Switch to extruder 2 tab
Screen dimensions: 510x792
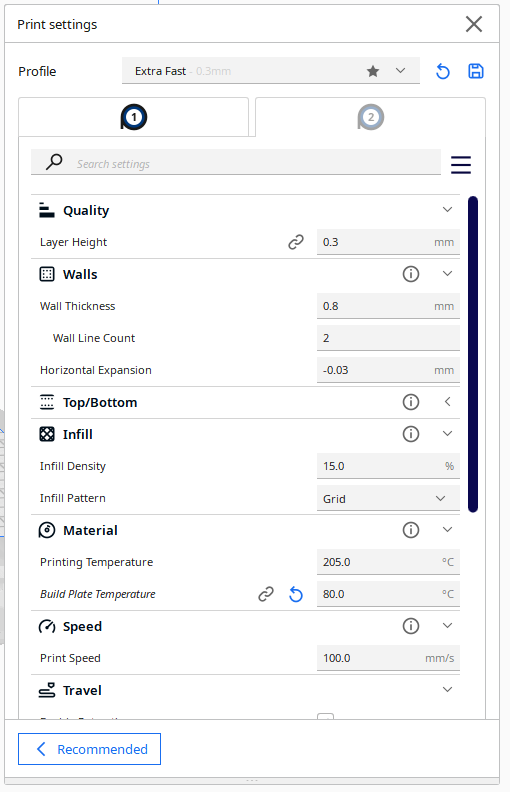pos(371,117)
